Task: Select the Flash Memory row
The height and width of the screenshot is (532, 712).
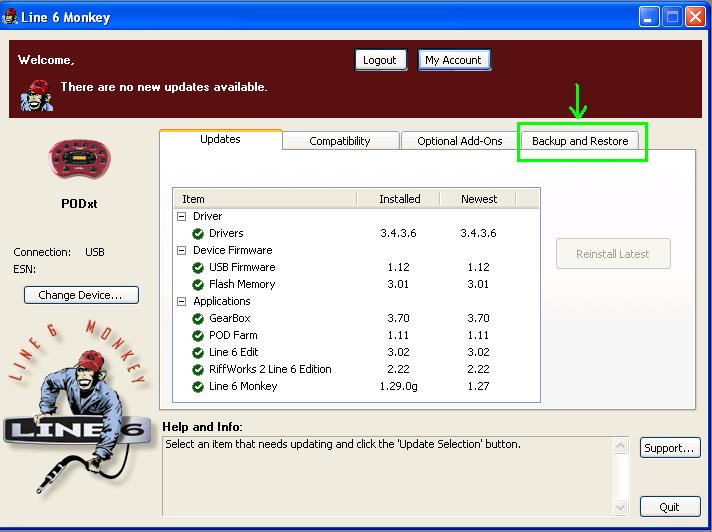Action: pos(356,284)
